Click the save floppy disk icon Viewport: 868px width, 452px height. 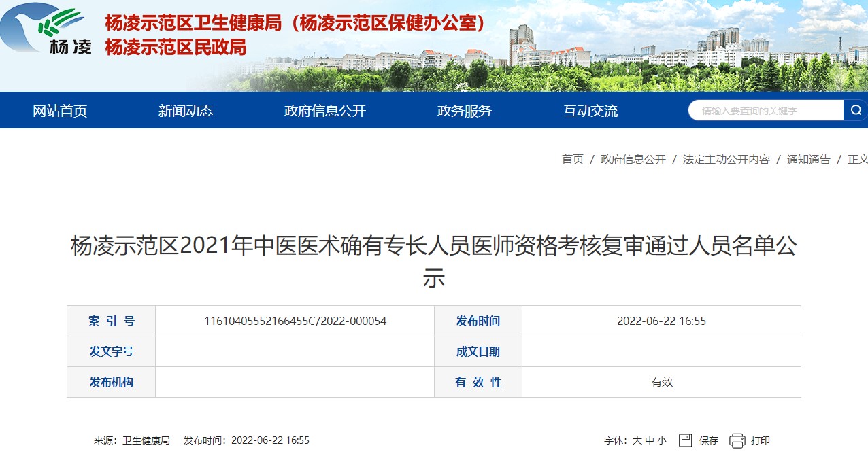tap(686, 440)
